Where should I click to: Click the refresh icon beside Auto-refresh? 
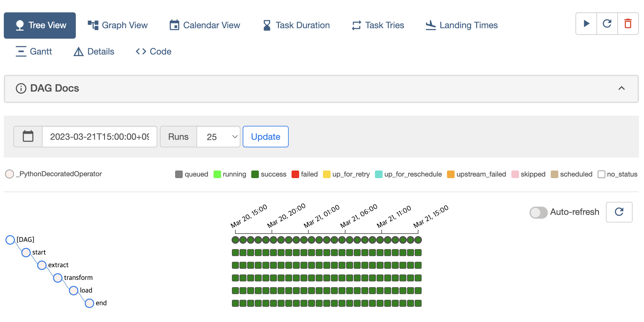coord(619,212)
